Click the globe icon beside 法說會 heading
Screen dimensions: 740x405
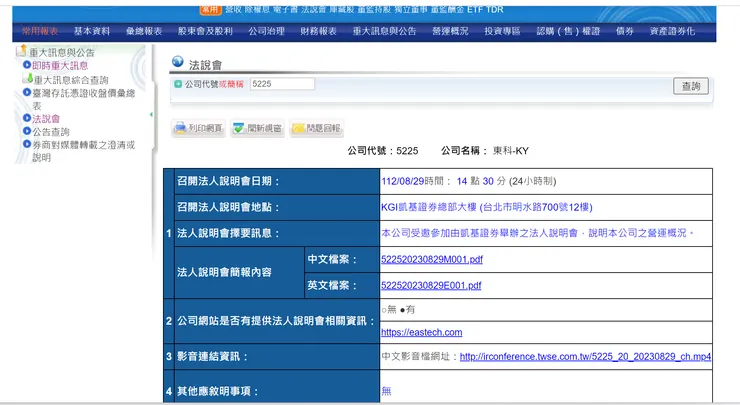pyautogui.click(x=177, y=61)
